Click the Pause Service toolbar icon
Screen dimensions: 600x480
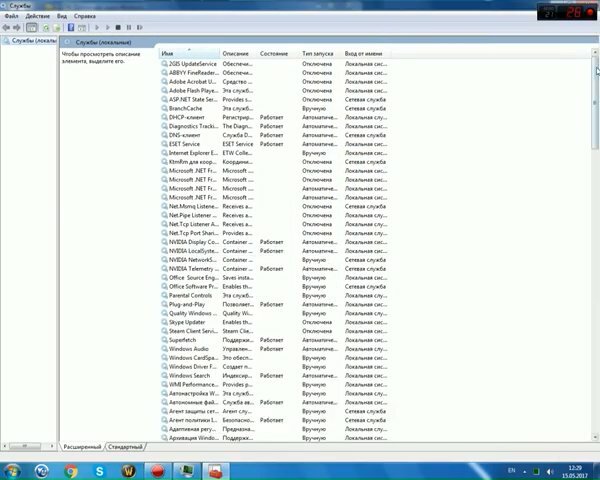129,28
